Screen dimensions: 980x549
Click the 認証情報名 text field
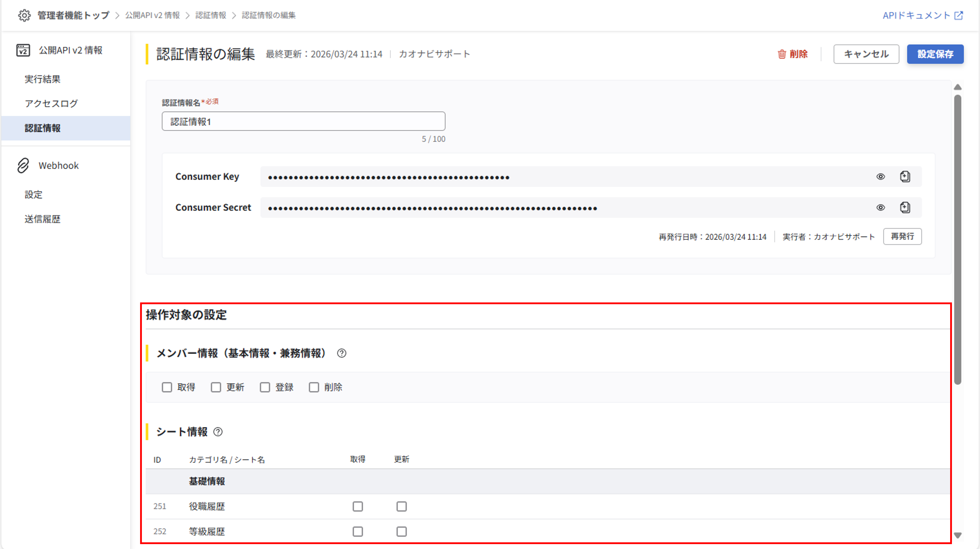pos(303,121)
